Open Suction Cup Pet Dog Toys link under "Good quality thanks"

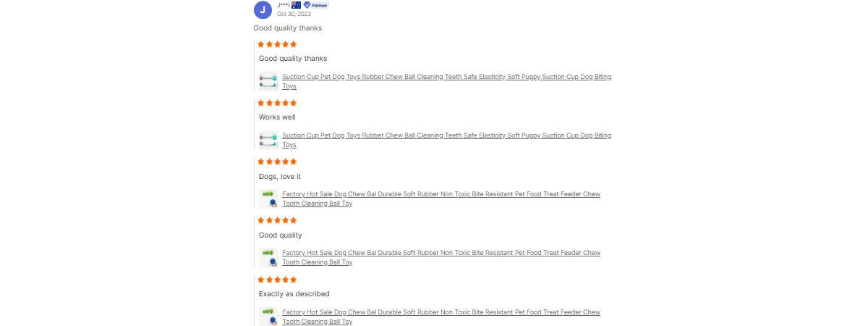(446, 81)
